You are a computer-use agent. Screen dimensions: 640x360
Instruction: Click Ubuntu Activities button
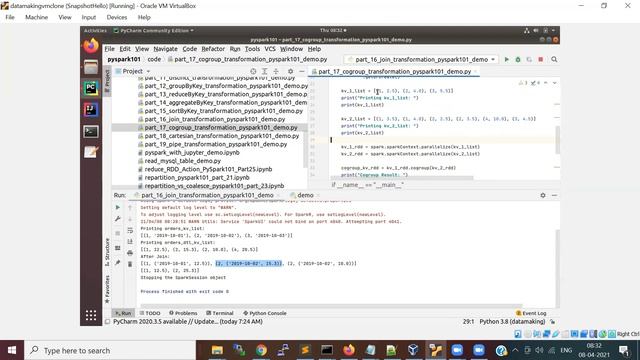(95, 31)
